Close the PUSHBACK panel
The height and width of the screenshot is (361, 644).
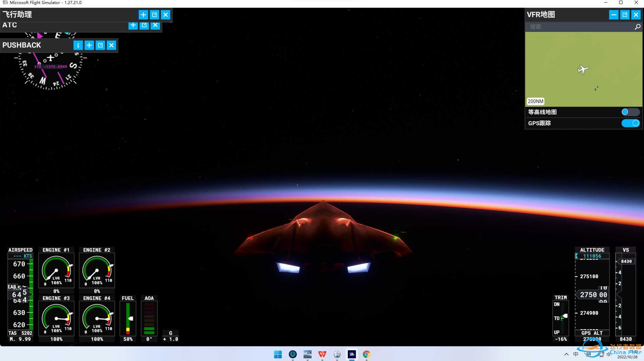(111, 45)
